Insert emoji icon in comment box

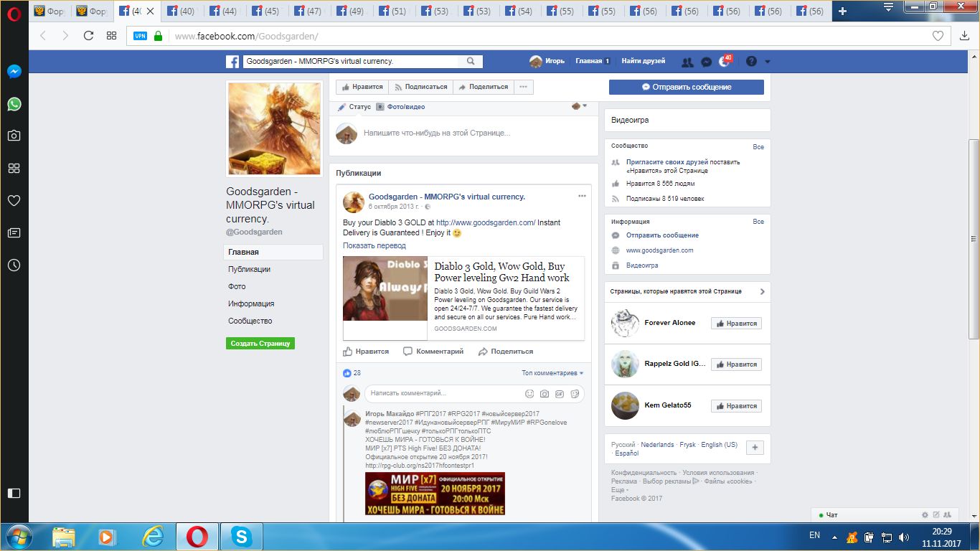pos(529,394)
